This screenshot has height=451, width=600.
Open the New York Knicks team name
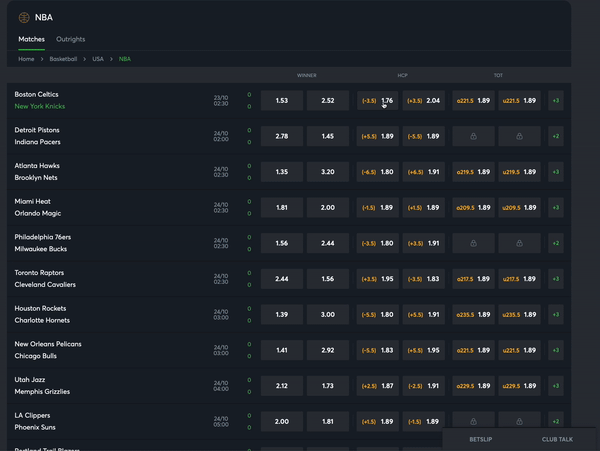(39, 106)
